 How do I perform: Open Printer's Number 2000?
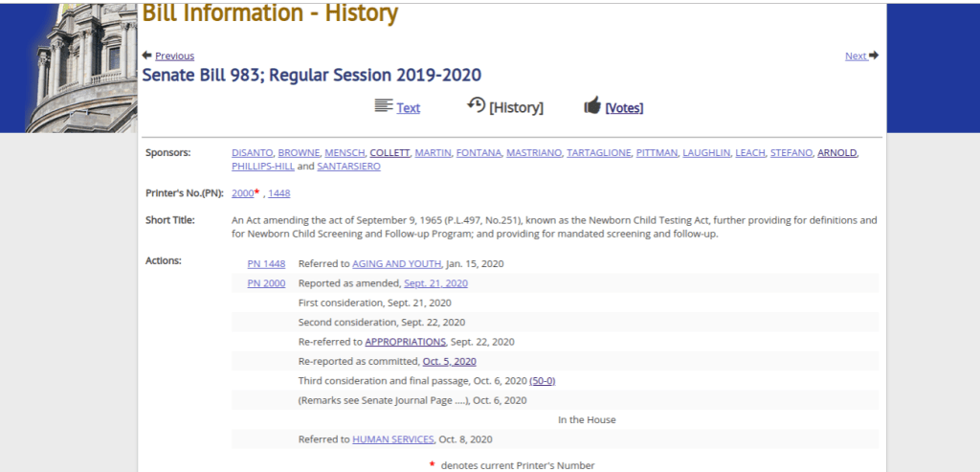point(242,193)
